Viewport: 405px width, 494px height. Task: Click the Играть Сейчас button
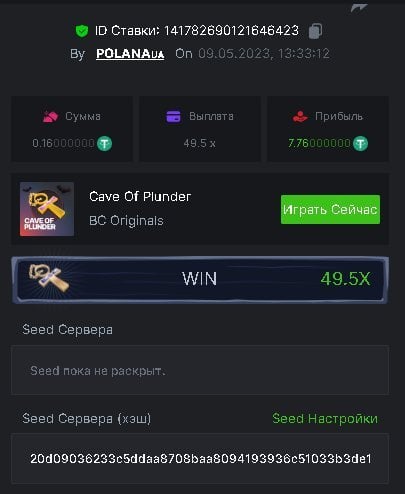coord(330,209)
